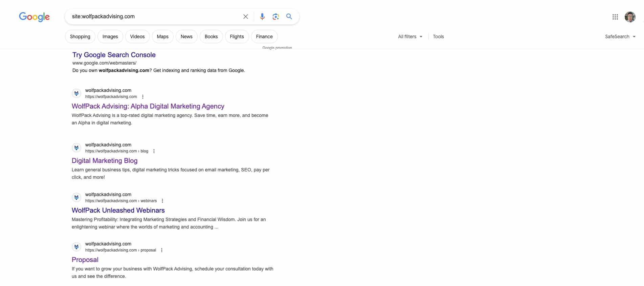
Task: Expand the All filters dropdown
Action: (x=410, y=37)
